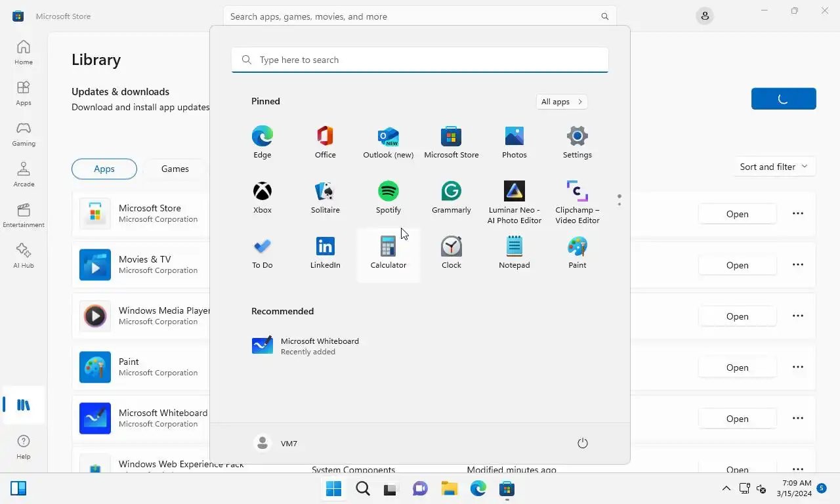Viewport: 840px width, 504px height.
Task: Open the Sort and filter dropdown
Action: tap(774, 167)
